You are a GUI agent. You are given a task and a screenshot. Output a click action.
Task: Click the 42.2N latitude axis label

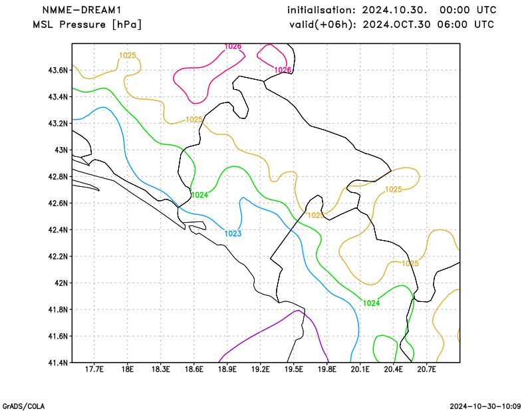pyautogui.click(x=58, y=257)
